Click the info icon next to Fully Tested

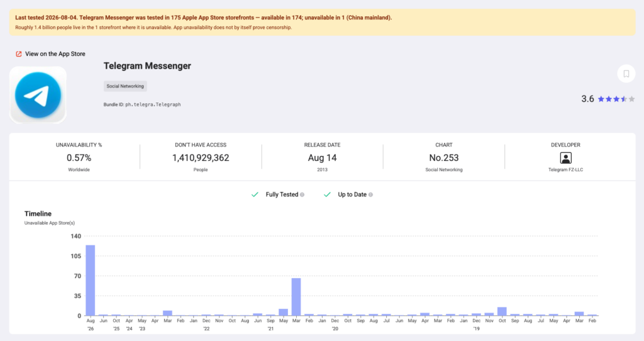(303, 195)
